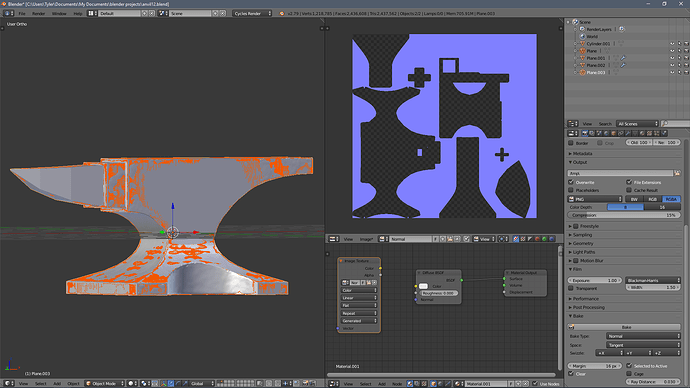
Task: Adjust the Compression slider
Action: [624, 215]
